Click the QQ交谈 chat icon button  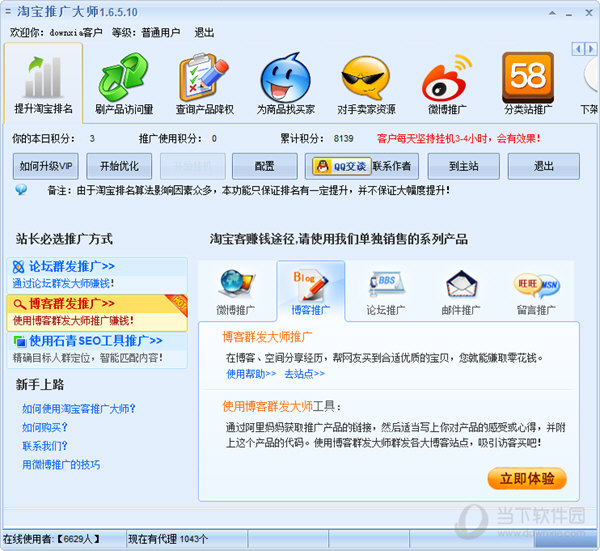click(342, 166)
